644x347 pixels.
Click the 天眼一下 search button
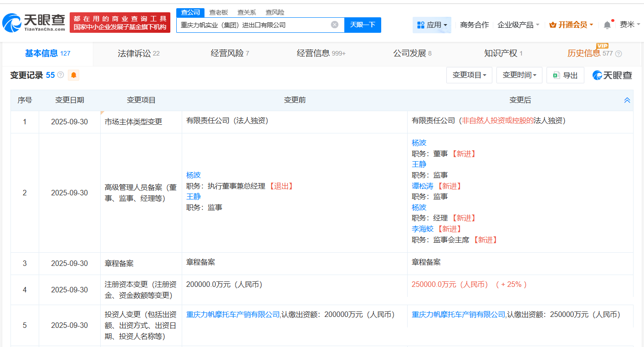pyautogui.click(x=363, y=25)
